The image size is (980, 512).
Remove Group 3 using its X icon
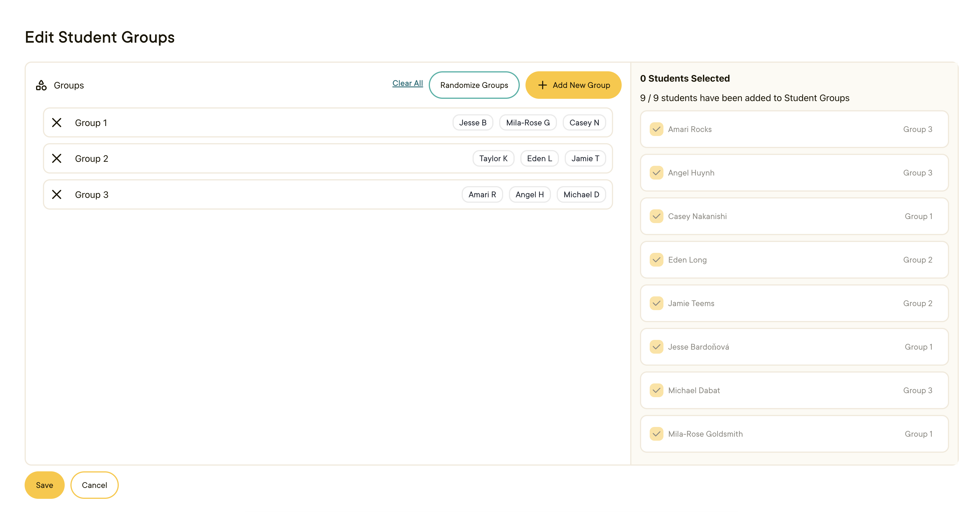point(57,194)
